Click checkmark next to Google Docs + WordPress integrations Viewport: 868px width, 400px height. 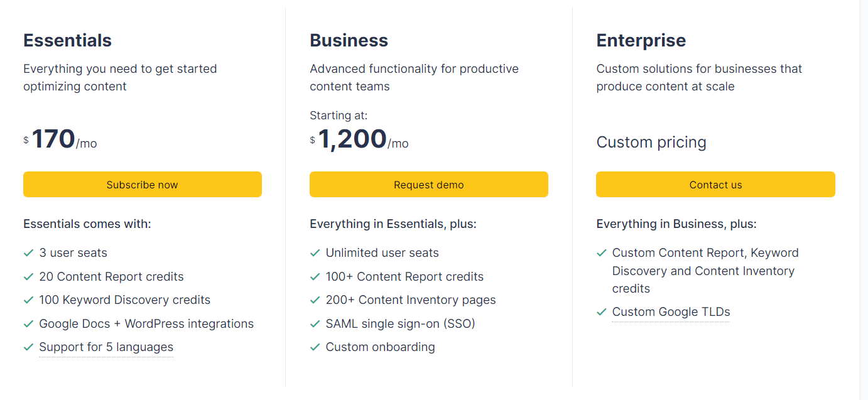28,324
